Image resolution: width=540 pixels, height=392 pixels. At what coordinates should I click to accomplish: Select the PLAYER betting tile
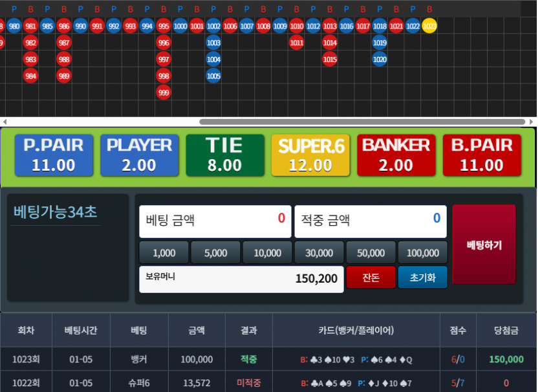[139, 155]
